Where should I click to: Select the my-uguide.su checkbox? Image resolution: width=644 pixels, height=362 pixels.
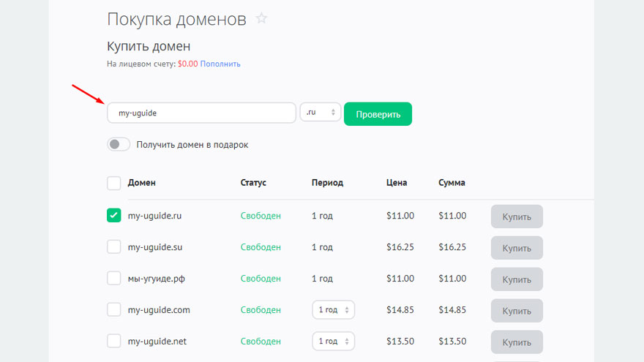point(114,247)
